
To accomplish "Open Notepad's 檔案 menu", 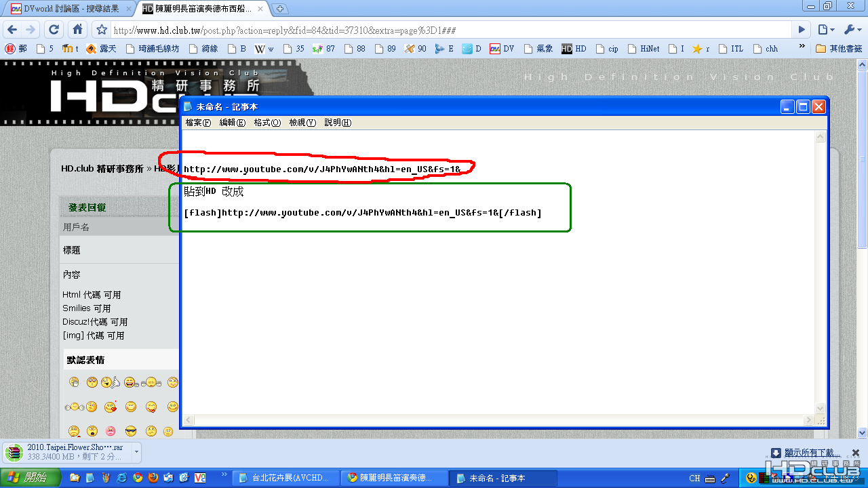I will click(198, 123).
